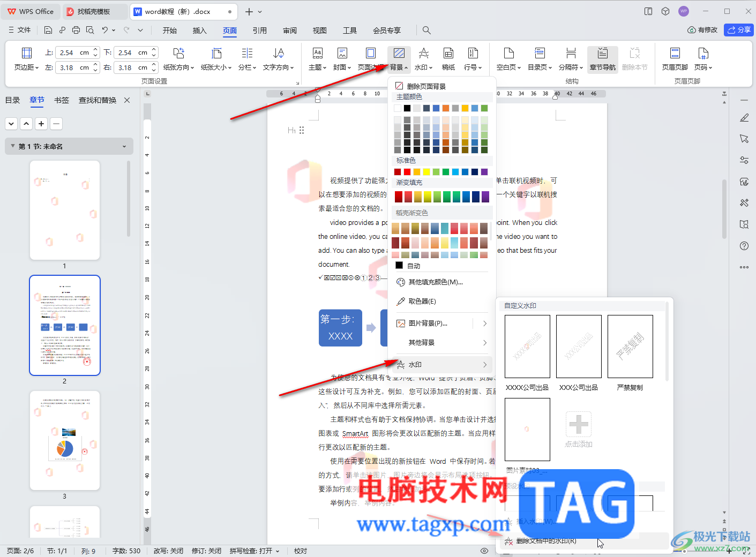
Task: Click the 点击添加 custom watermark button
Action: [579, 430]
